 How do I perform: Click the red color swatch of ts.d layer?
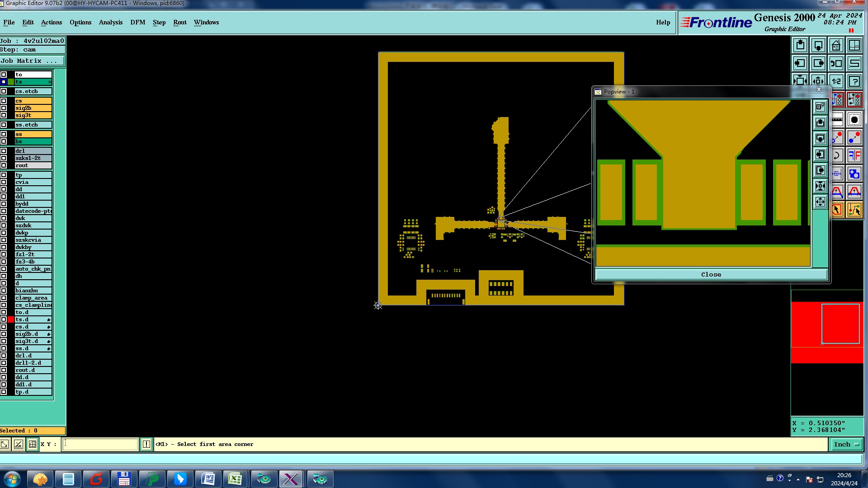point(11,319)
